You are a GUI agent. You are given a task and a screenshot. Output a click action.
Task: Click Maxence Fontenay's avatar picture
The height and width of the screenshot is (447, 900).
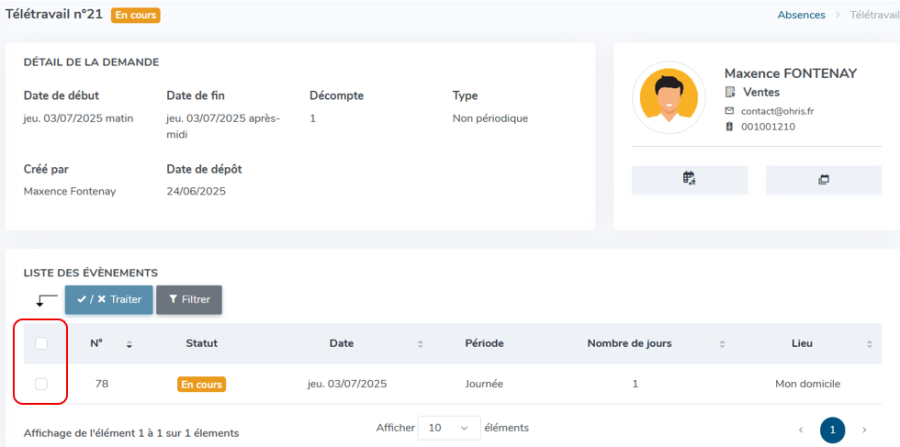669,98
